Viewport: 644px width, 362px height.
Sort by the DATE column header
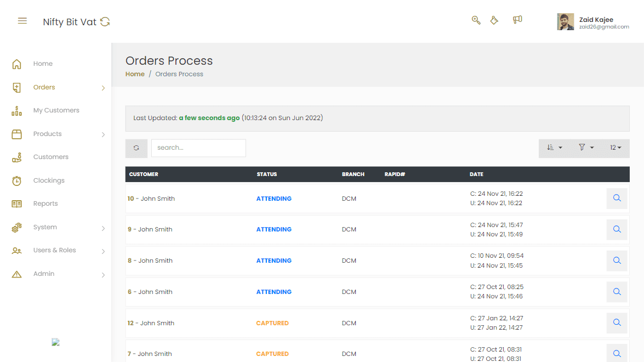[476, 174]
